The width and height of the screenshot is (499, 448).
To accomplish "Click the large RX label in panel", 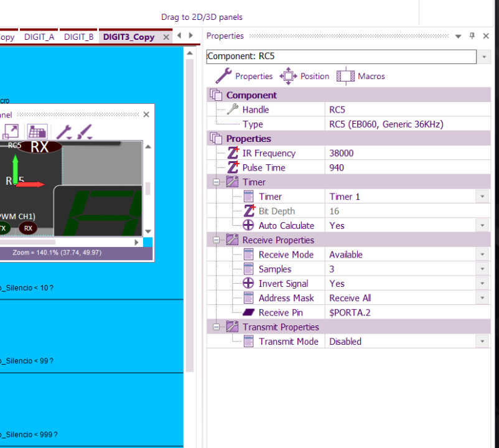I will point(39,147).
